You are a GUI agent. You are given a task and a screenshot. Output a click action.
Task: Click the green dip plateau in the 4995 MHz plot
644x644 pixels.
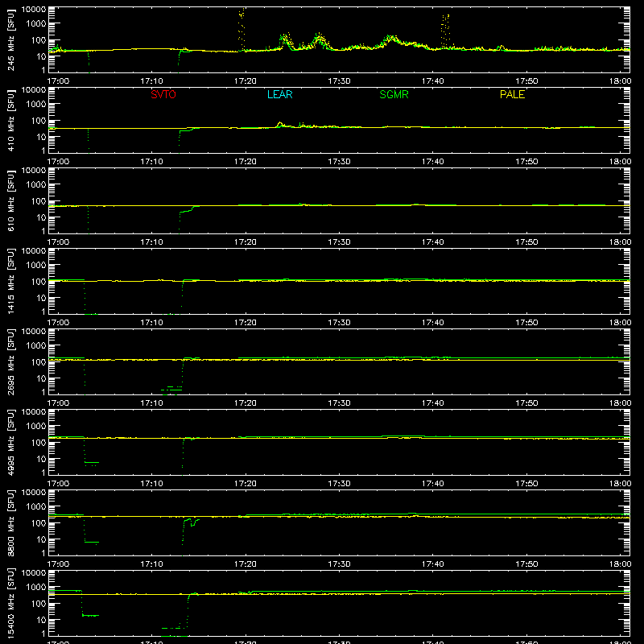[x=92, y=463]
